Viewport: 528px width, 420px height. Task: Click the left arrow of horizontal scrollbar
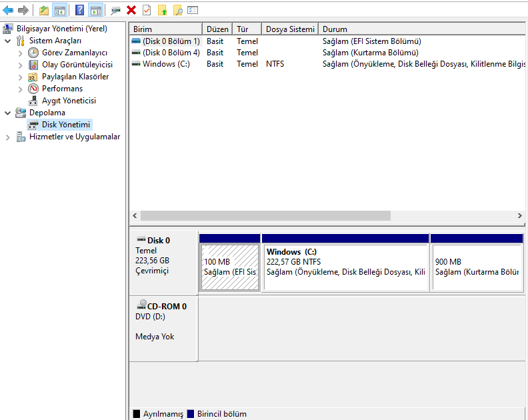[x=135, y=215]
